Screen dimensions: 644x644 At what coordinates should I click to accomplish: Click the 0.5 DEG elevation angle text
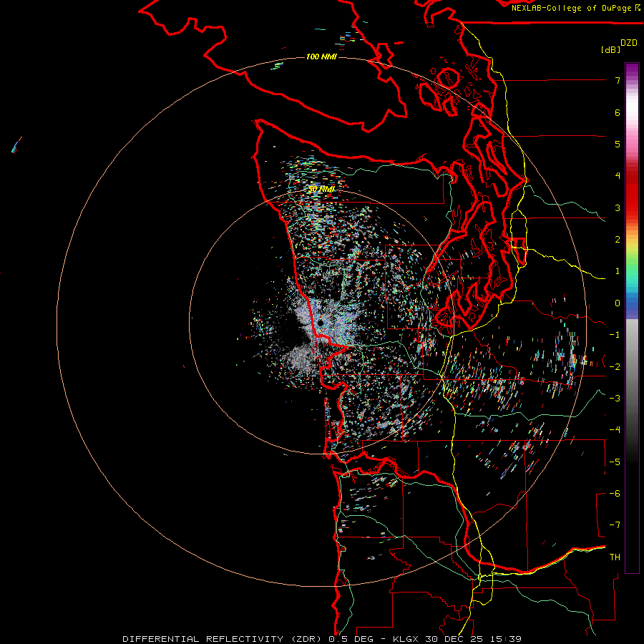click(x=351, y=639)
